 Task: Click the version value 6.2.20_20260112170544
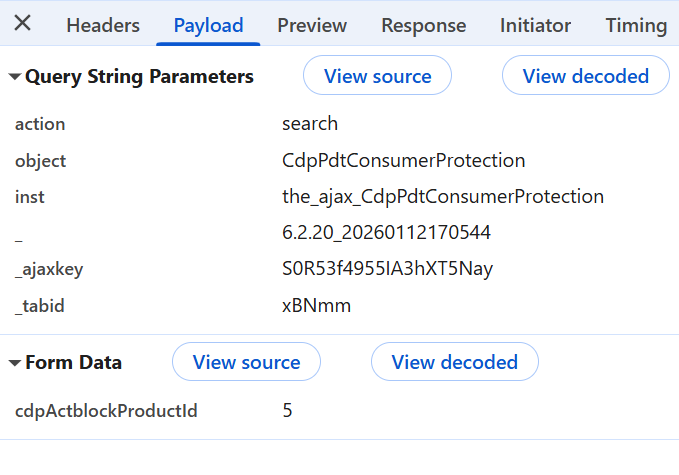click(x=386, y=233)
